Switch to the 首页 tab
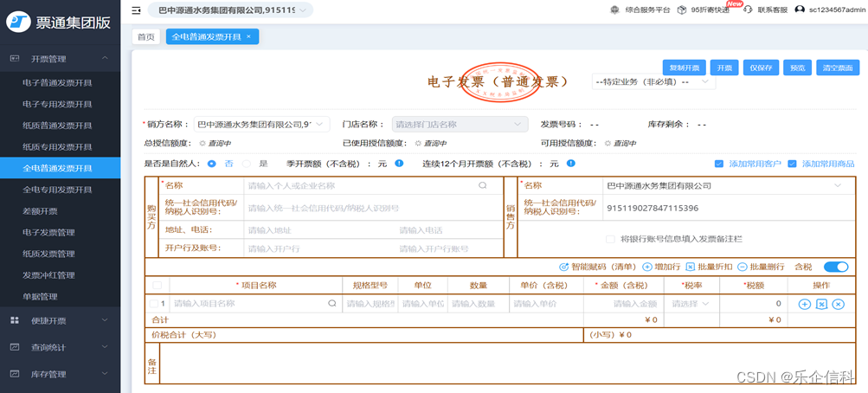This screenshot has height=393, width=868. tap(145, 36)
